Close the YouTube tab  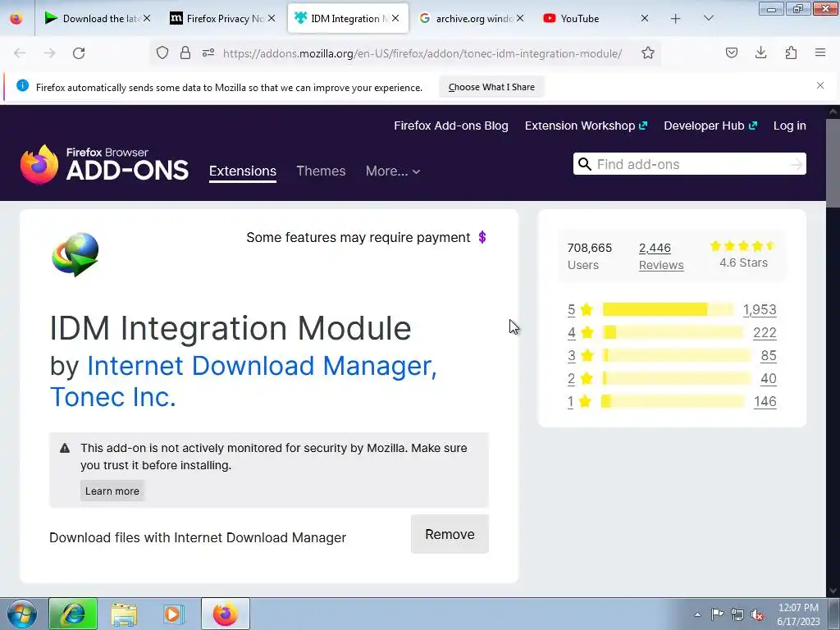coord(645,18)
